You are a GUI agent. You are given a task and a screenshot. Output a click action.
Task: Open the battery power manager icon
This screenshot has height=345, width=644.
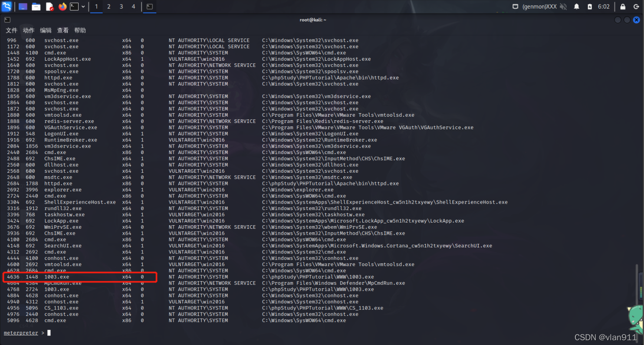590,7
